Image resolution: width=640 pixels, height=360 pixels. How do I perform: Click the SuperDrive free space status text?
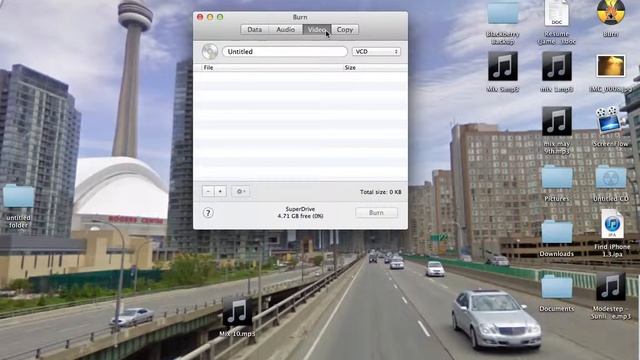pos(300,212)
